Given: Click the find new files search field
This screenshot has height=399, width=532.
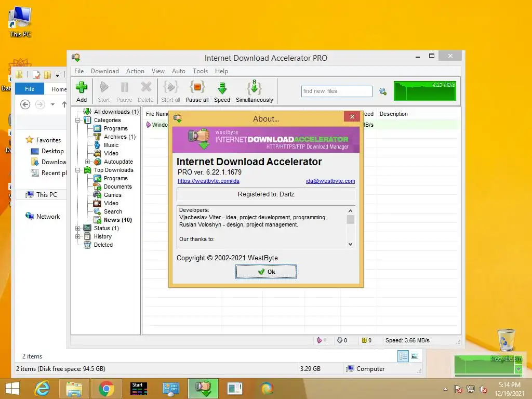Looking at the screenshot, I should click(337, 91).
